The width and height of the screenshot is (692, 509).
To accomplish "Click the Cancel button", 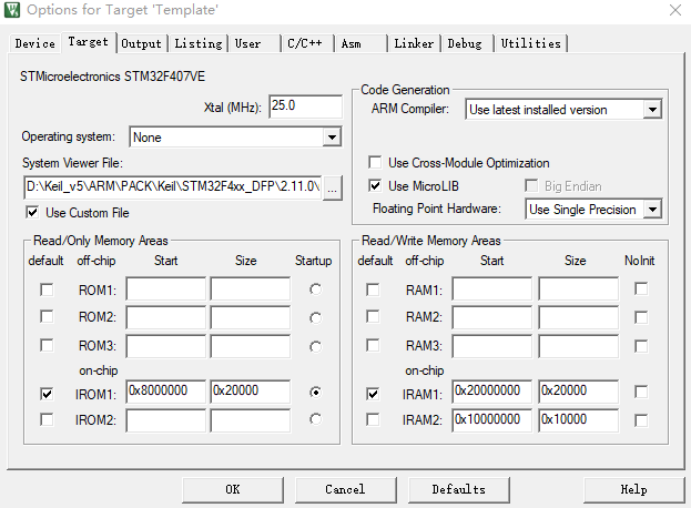I will click(x=346, y=490).
